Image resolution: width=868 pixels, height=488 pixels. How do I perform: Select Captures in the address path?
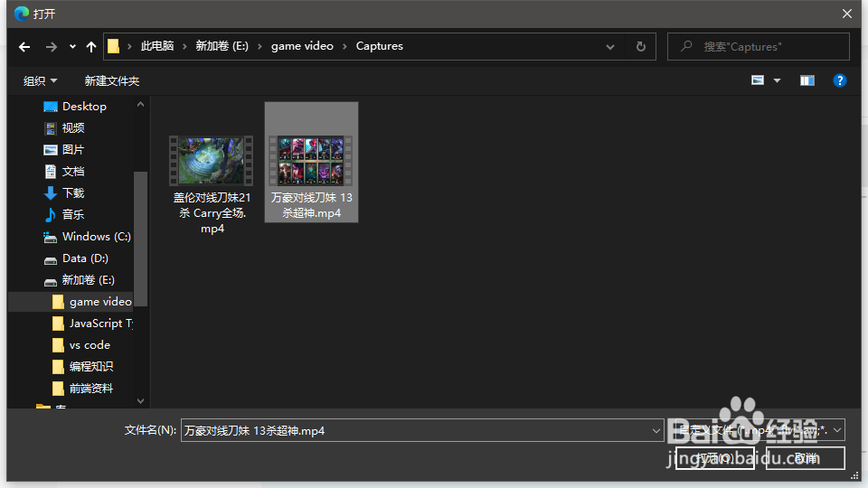pos(379,46)
